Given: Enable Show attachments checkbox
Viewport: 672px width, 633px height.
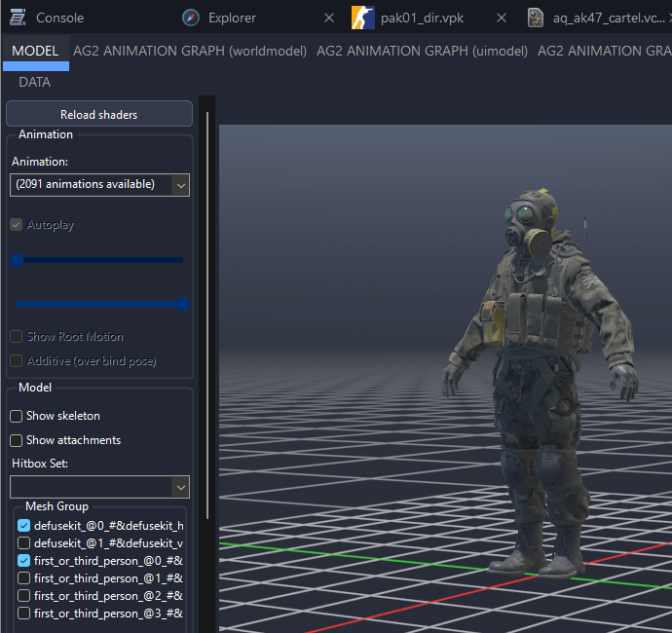Looking at the screenshot, I should click(x=17, y=440).
